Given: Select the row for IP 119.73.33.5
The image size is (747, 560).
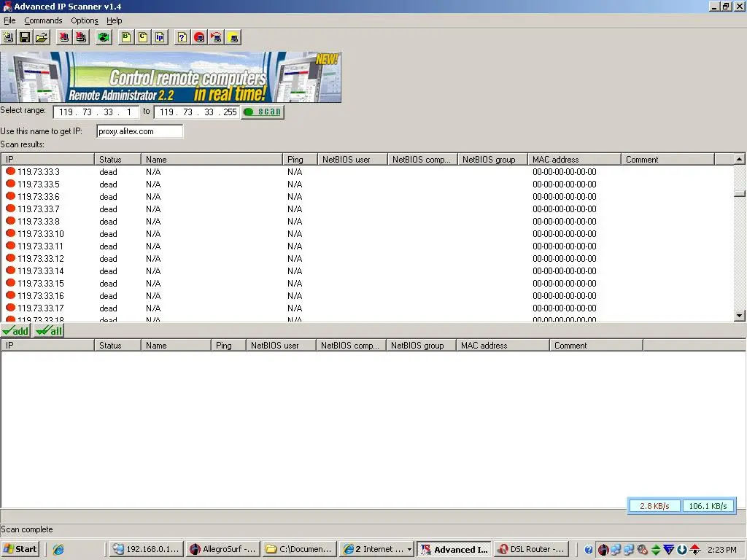Looking at the screenshot, I should 367,184.
